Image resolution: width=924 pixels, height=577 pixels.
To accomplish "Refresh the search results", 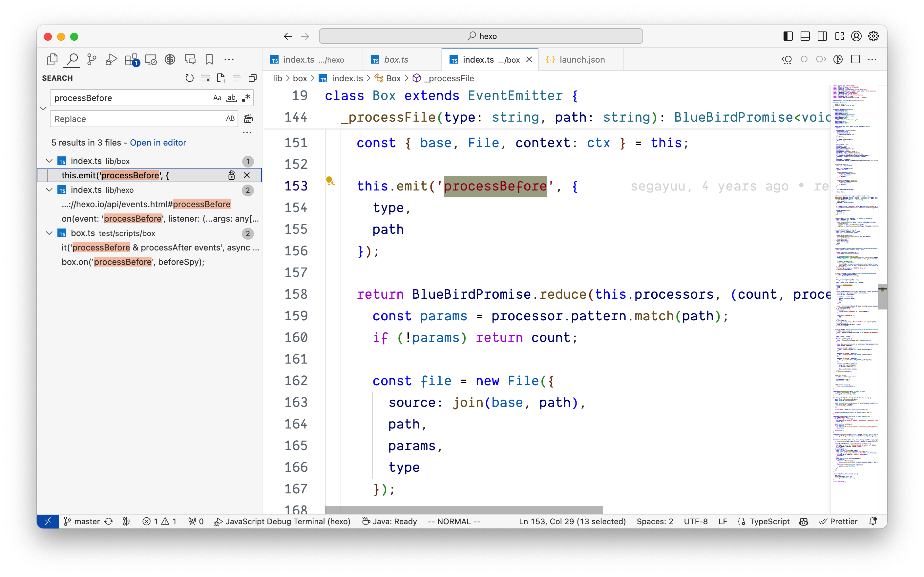I will tap(189, 78).
